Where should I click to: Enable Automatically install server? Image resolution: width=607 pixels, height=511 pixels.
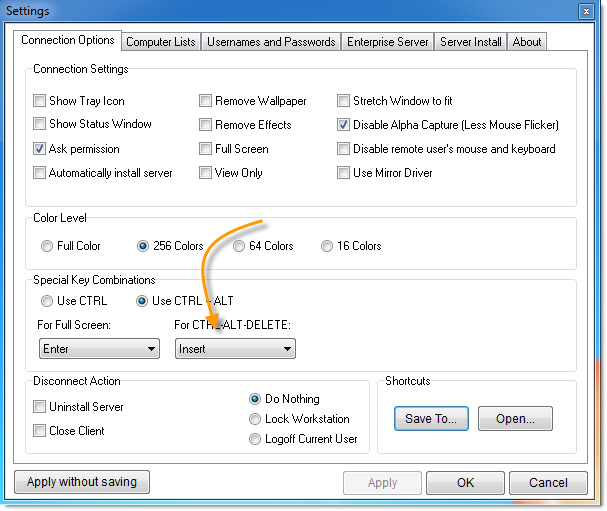click(x=39, y=173)
